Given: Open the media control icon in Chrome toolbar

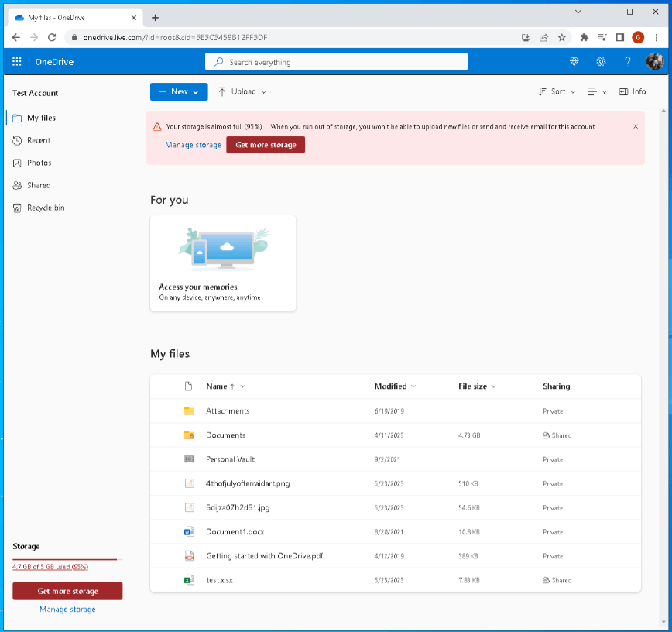Looking at the screenshot, I should tap(602, 37).
